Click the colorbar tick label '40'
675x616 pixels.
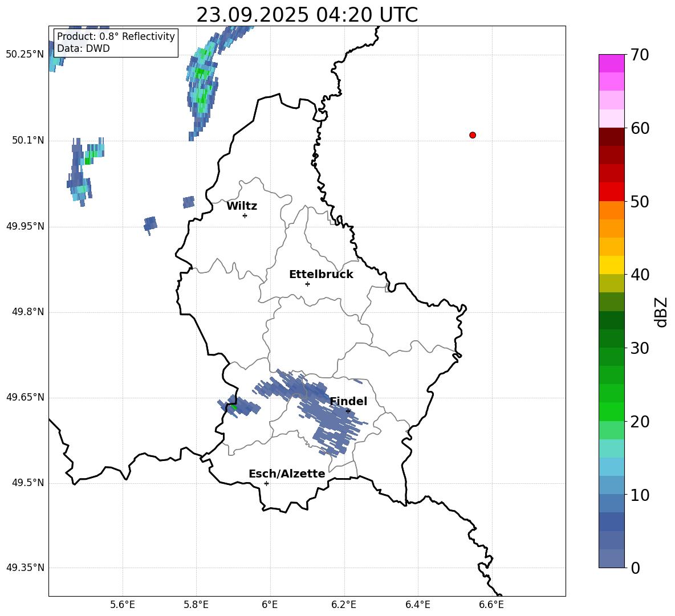click(640, 275)
